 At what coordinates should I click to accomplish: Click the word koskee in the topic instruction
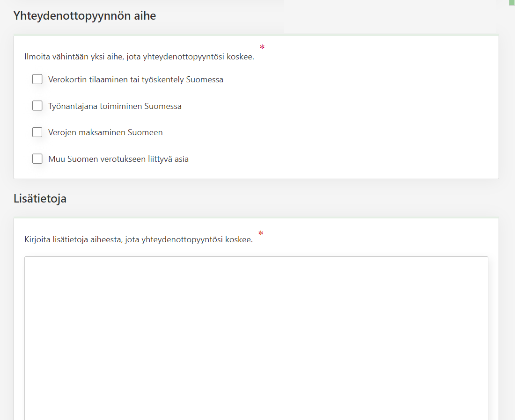(x=241, y=58)
